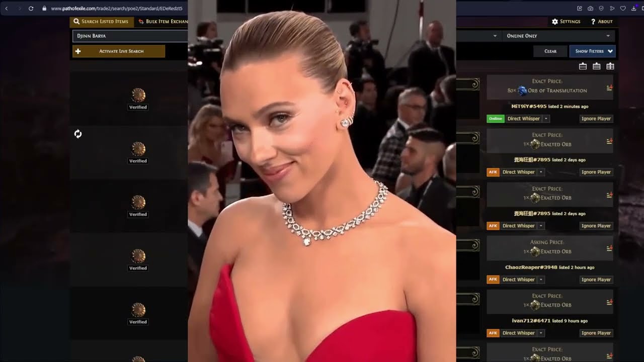The height and width of the screenshot is (362, 644).
Task: Click the price-filter icon on ChaozReaper's Asking Price
Action: pyautogui.click(x=609, y=248)
